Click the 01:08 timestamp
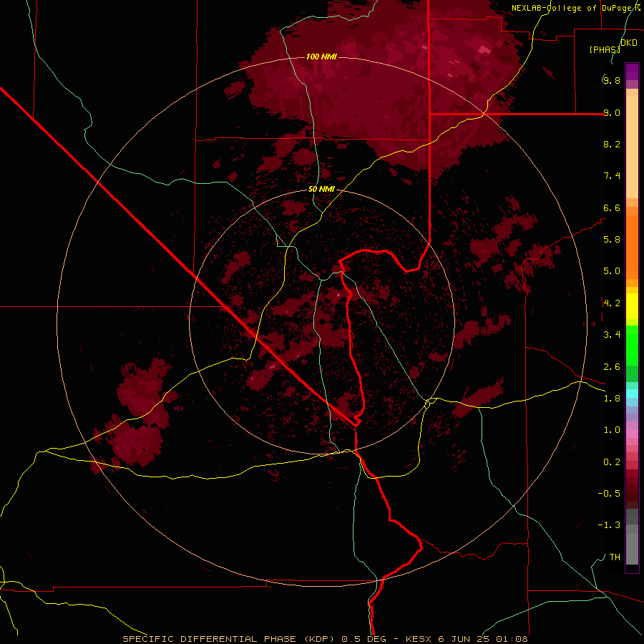 click(511, 639)
